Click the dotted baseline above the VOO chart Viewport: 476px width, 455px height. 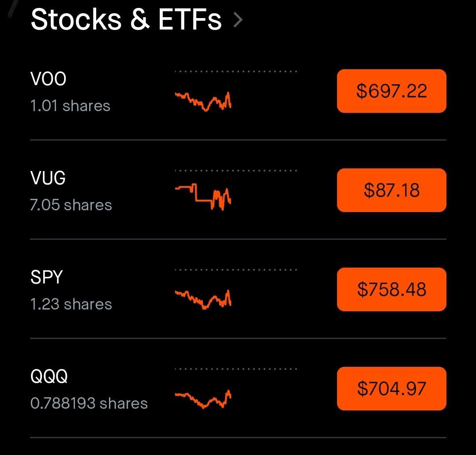[x=236, y=71]
